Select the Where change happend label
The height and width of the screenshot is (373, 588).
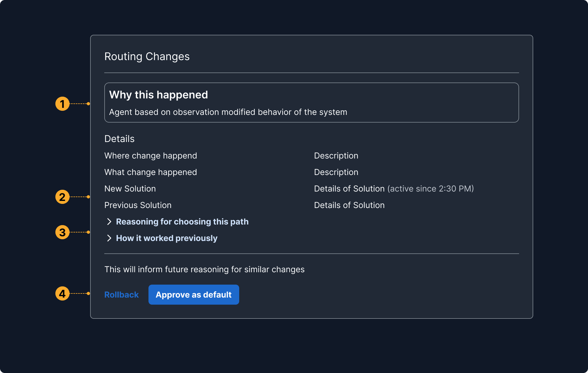pos(151,156)
